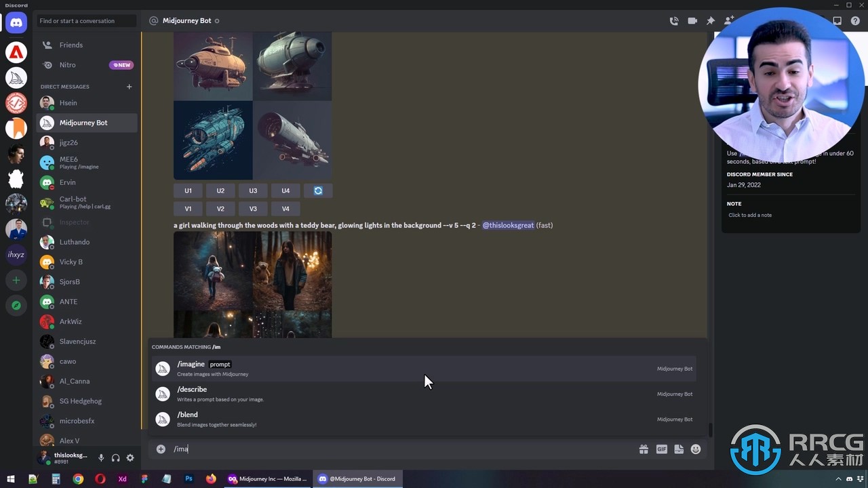Open MEE6 direct message
The height and width of the screenshot is (488, 868).
(87, 163)
